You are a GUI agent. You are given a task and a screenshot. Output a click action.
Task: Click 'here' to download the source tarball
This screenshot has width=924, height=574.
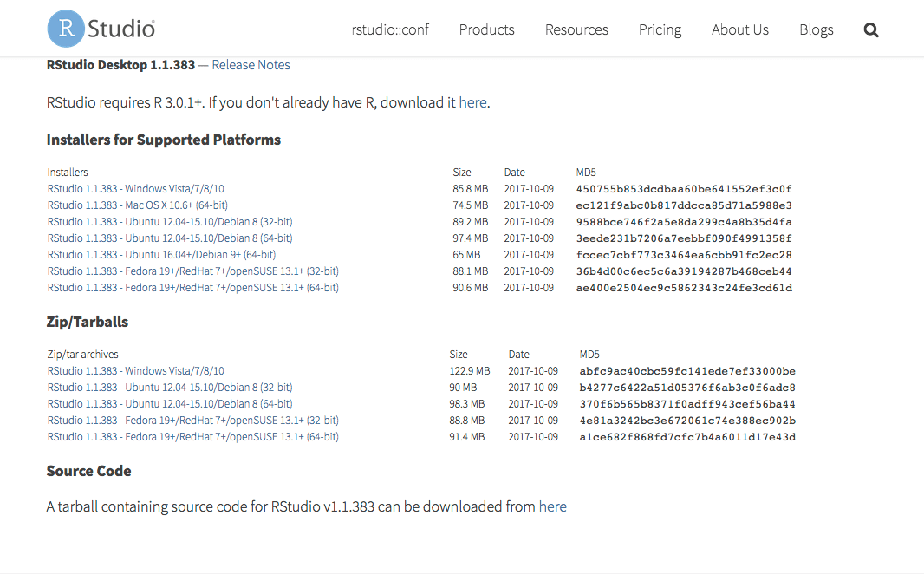[552, 506]
